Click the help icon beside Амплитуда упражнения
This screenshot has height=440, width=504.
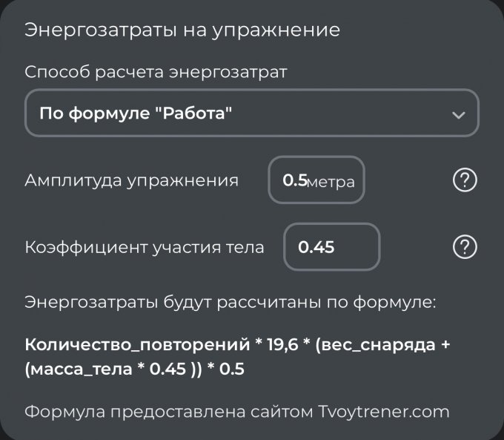click(x=464, y=180)
